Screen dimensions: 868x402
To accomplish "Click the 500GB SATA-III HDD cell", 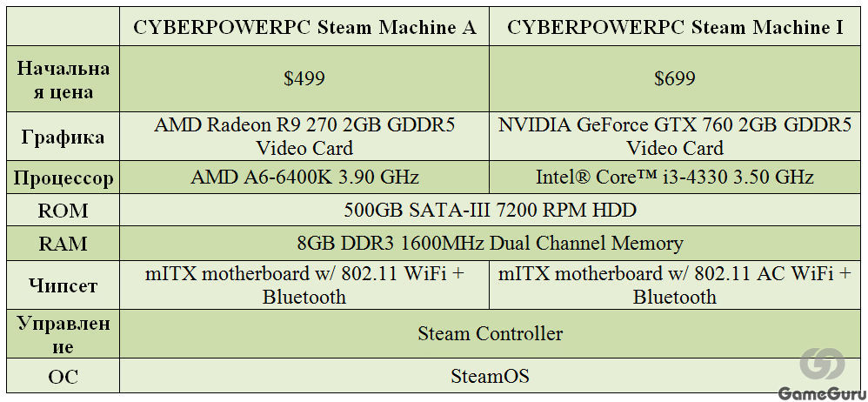I will point(490,211).
